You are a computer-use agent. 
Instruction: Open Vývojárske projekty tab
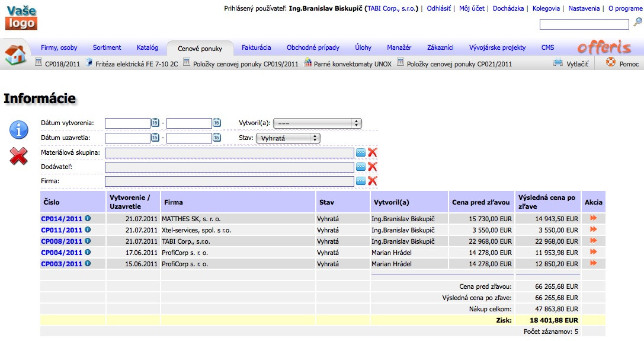point(498,47)
